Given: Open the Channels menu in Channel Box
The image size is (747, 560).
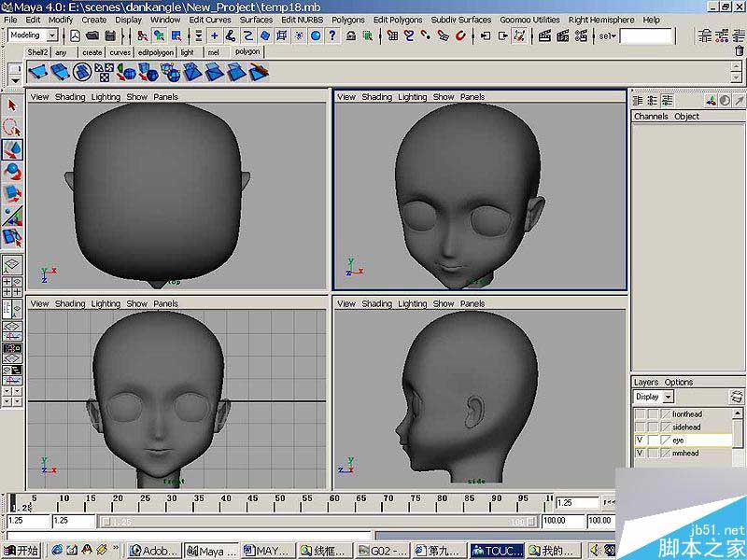Looking at the screenshot, I should tap(651, 117).
